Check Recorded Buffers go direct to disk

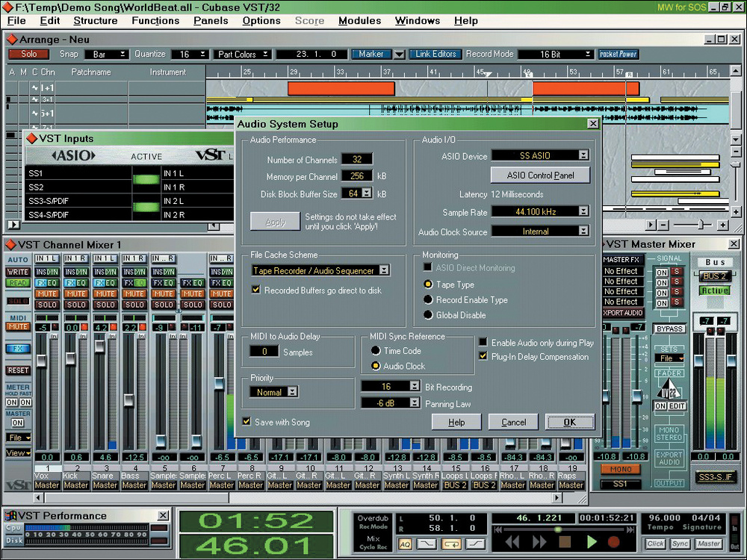click(x=258, y=290)
